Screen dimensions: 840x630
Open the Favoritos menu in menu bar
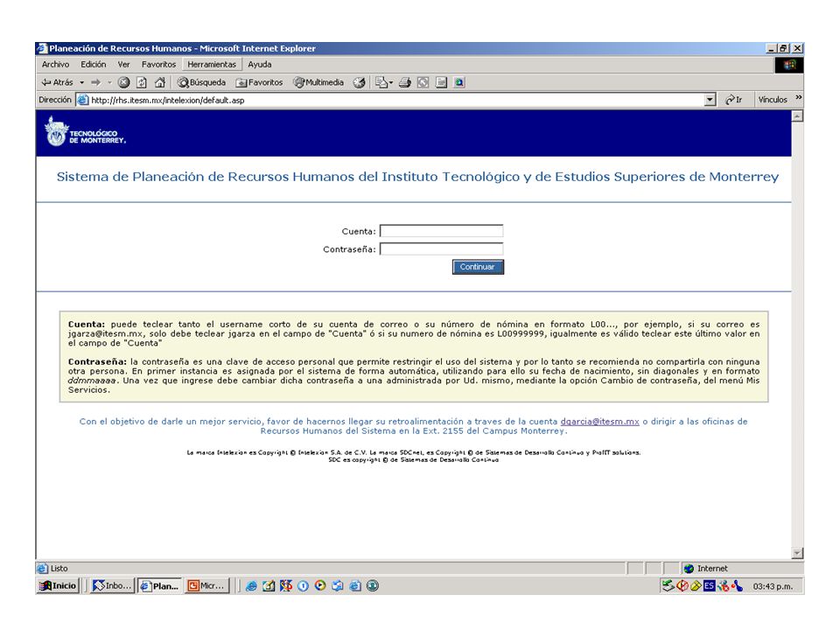pos(158,64)
